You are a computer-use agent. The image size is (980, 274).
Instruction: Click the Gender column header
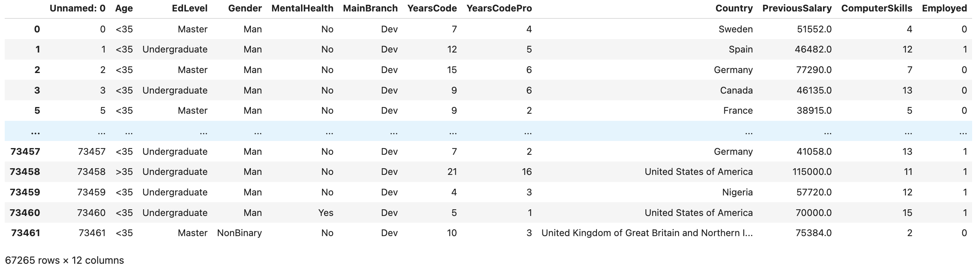click(245, 8)
